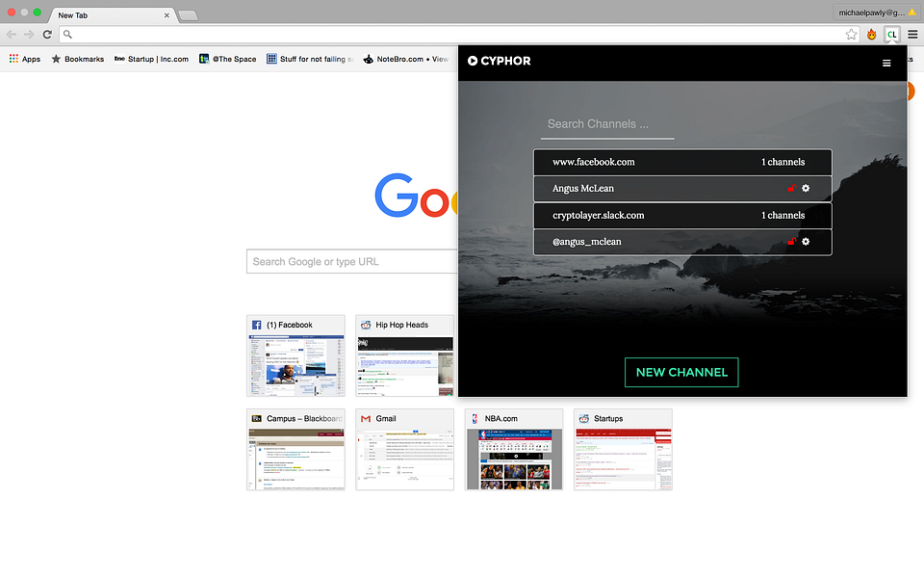This screenshot has height=578, width=924.
Task: Open the @The Space bookmark
Action: (x=227, y=59)
